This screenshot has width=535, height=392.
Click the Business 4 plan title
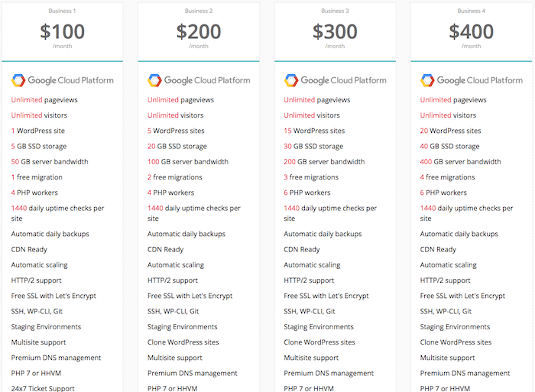point(472,11)
